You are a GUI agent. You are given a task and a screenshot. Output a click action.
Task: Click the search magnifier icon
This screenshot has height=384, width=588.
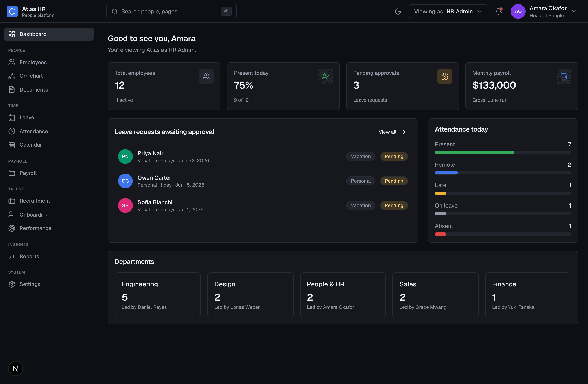tap(115, 11)
